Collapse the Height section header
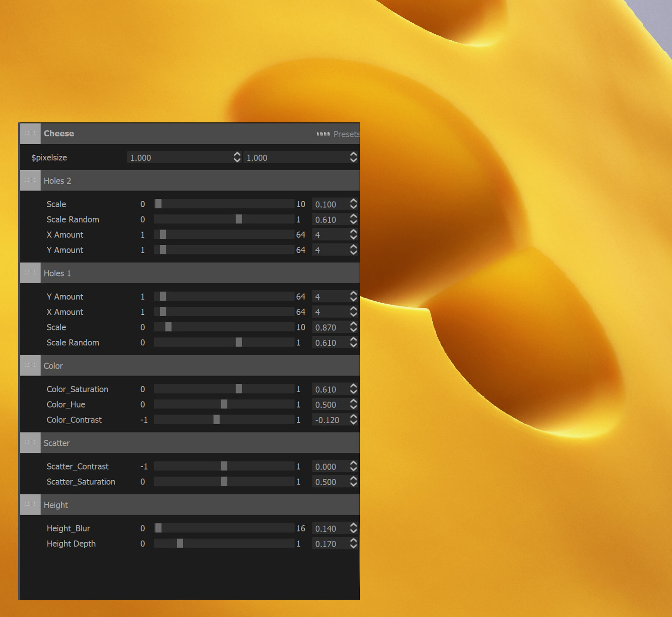Image resolution: width=672 pixels, height=617 pixels. click(56, 504)
